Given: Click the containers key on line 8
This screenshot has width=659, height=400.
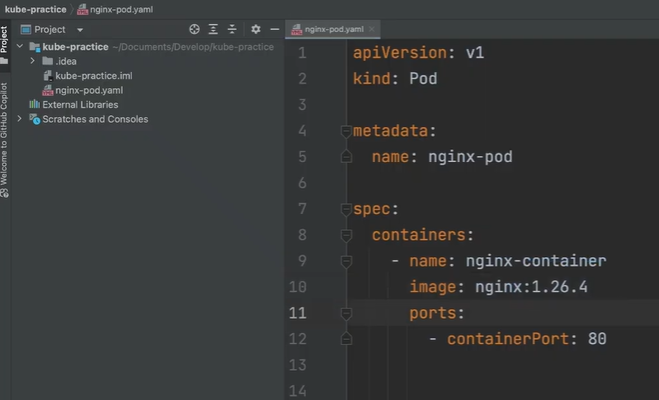Looking at the screenshot, I should pos(419,235).
